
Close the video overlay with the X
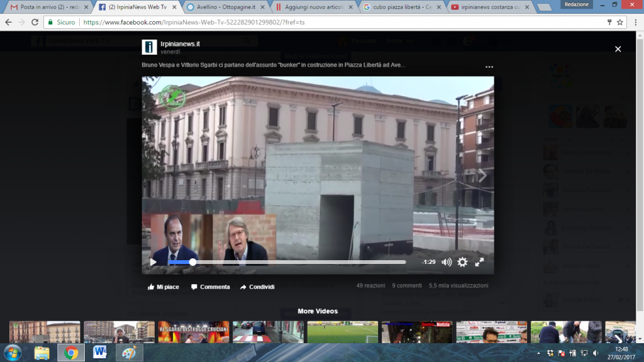(618, 49)
